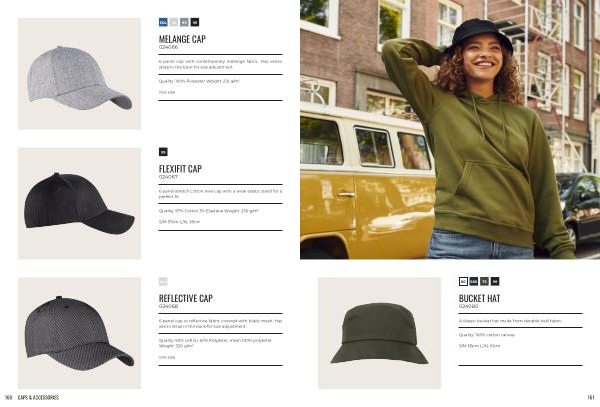Click the BUCKET HAT title
This screenshot has width=600, height=407.
tap(479, 298)
